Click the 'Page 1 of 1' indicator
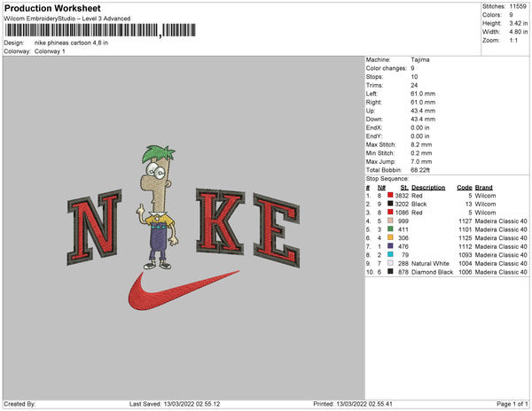The image size is (532, 411). point(512,404)
